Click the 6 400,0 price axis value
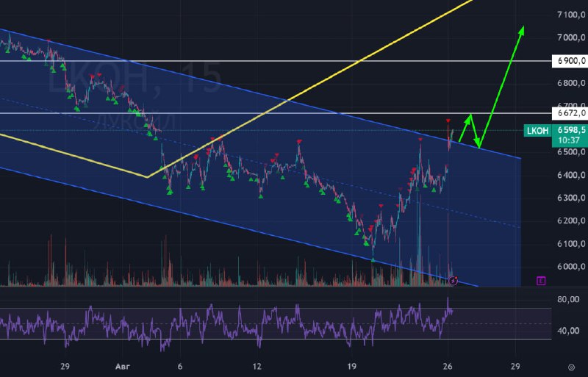 [x=571, y=175]
